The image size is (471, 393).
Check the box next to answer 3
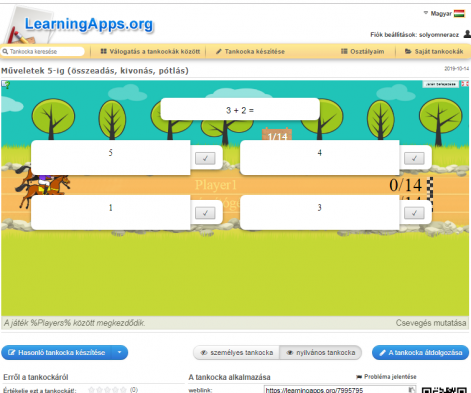[414, 213]
